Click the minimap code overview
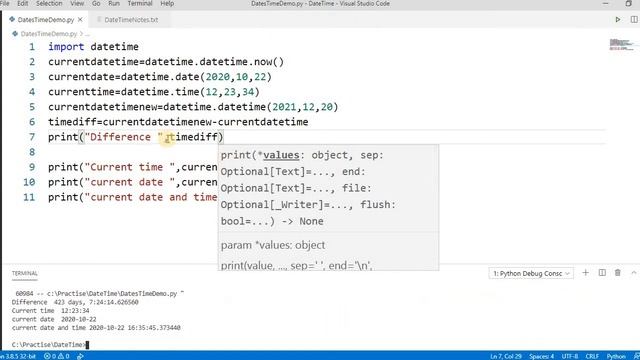The height and width of the screenshot is (360, 640). pyautogui.click(x=622, y=44)
